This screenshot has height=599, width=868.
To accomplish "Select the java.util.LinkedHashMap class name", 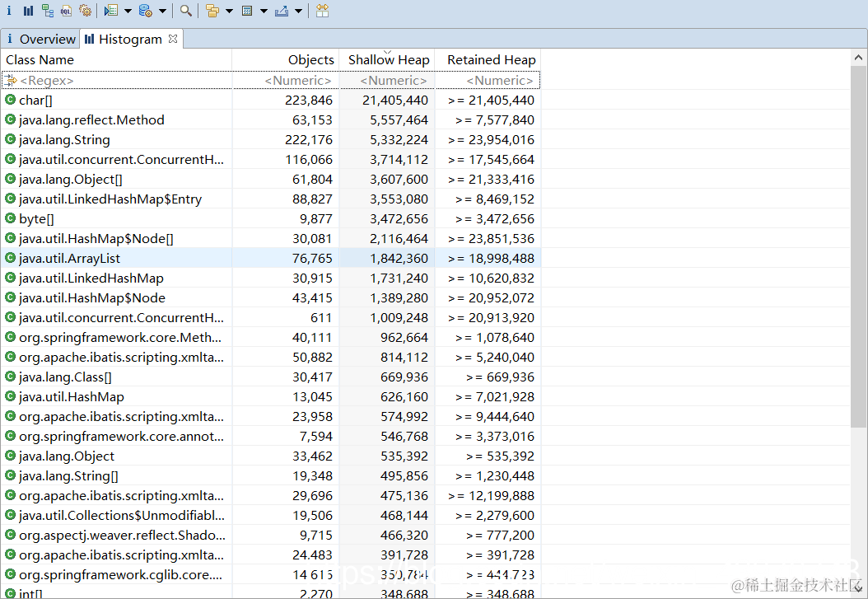I will [91, 278].
